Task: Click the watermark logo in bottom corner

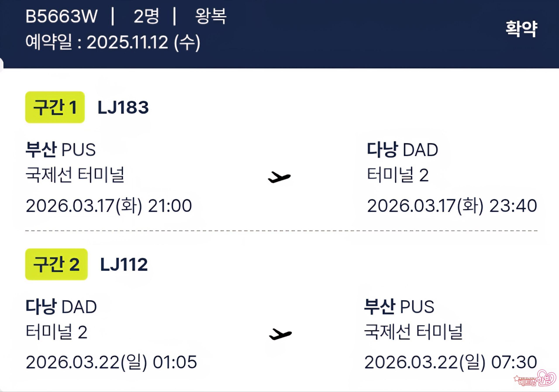Action: point(535,380)
